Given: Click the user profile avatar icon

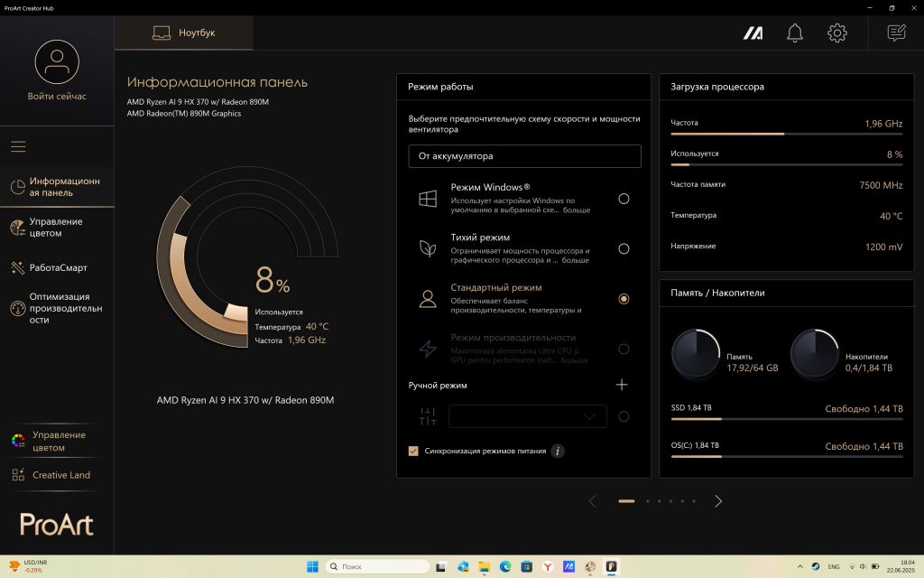Looking at the screenshot, I should tap(57, 62).
